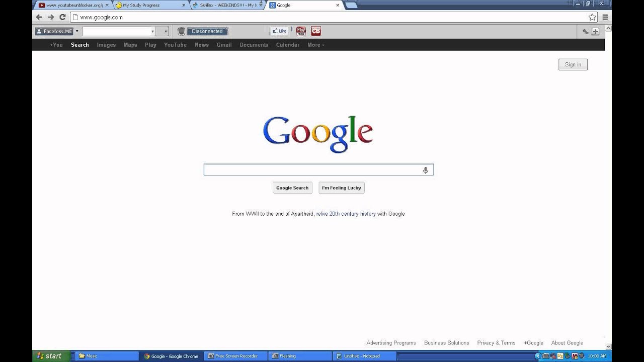The height and width of the screenshot is (362, 644).
Task: Switch to Flashing window in taskbar
Action: tap(300, 356)
